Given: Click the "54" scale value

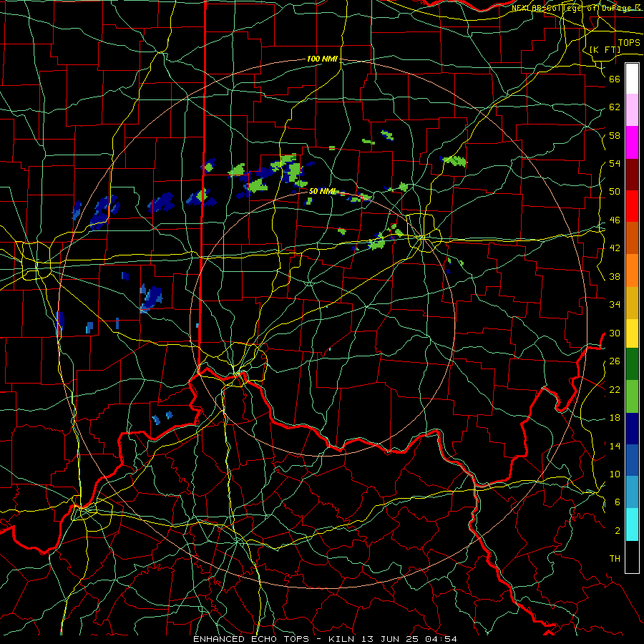Looking at the screenshot, I should (x=615, y=163).
